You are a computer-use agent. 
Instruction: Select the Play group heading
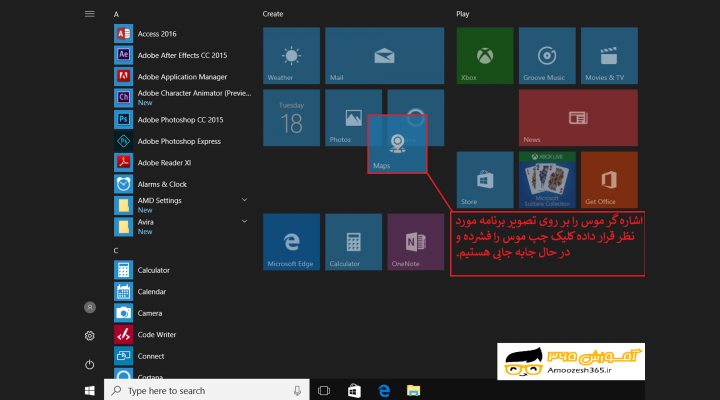(x=462, y=14)
